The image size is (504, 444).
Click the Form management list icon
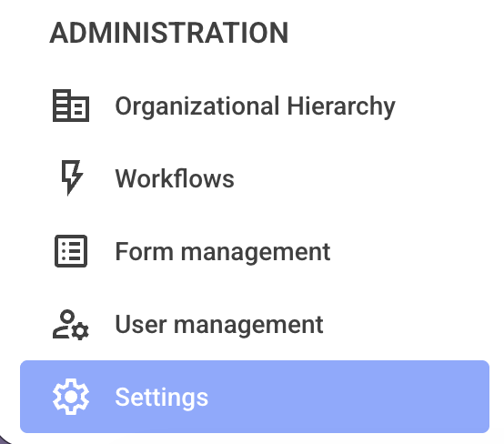(71, 251)
